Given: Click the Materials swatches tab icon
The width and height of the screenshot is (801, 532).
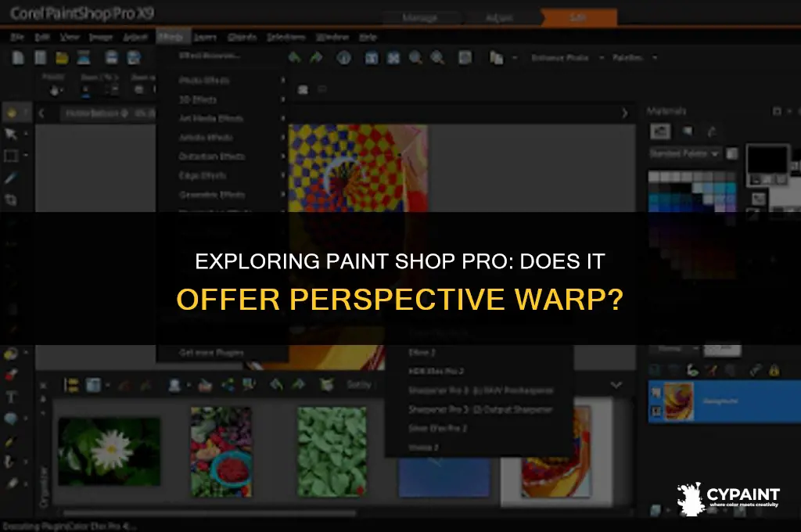Looking at the screenshot, I should pos(688,131).
